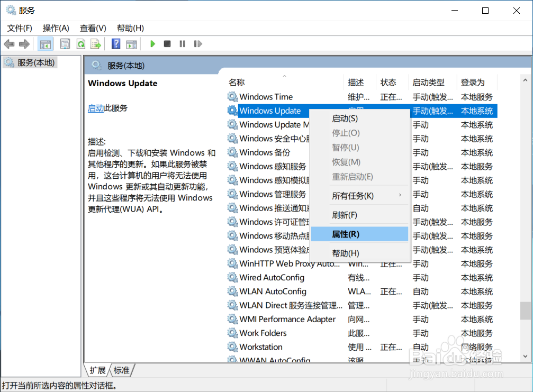533x392 pixels.
Task: Select gear icon of Windows Time service
Action: pos(232,97)
